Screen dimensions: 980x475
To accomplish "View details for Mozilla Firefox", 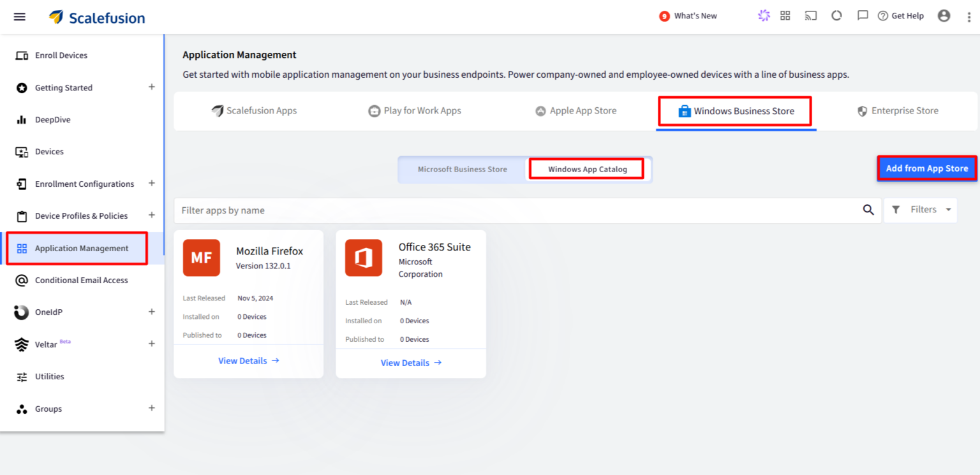I will pos(248,361).
